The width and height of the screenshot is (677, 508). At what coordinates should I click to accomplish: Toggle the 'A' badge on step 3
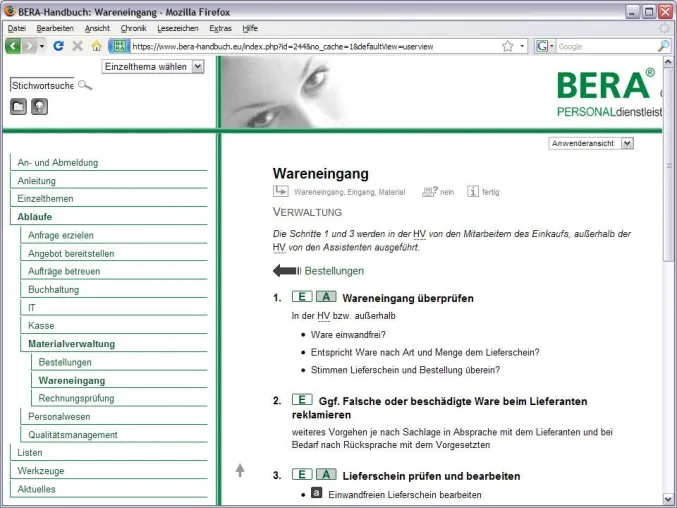[326, 474]
